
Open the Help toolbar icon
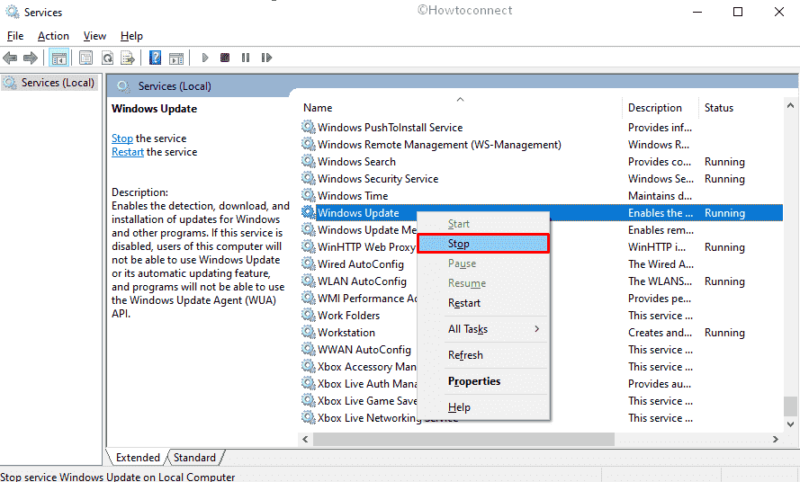(x=155, y=58)
